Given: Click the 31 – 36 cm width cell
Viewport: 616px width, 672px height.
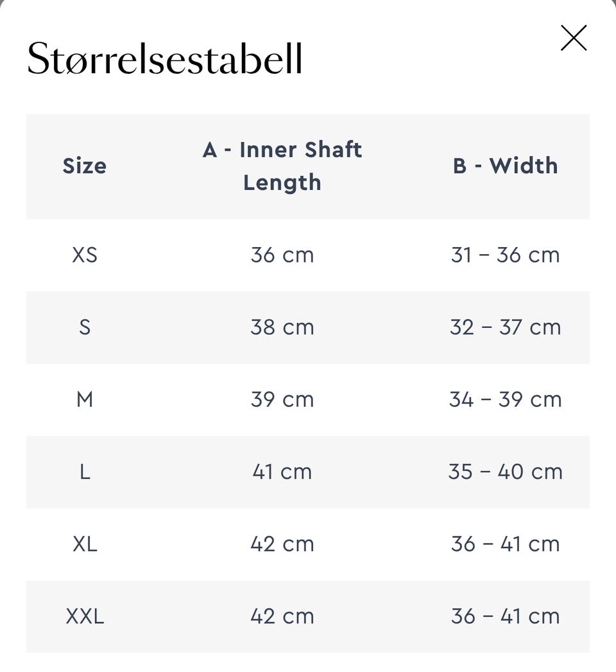Looking at the screenshot, I should [506, 255].
